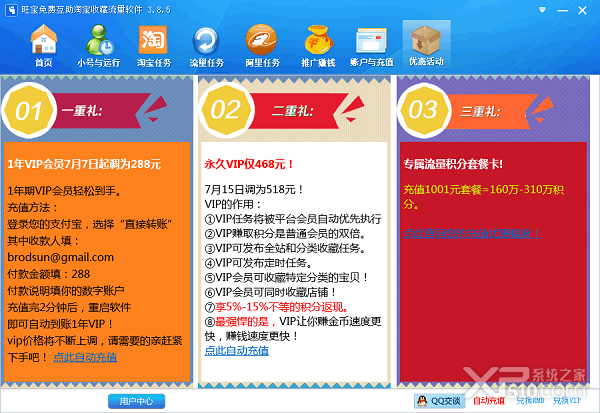This screenshot has height=413, width=600.
Task: Click text 即可自动到账1年VIP！
Action: (61, 324)
